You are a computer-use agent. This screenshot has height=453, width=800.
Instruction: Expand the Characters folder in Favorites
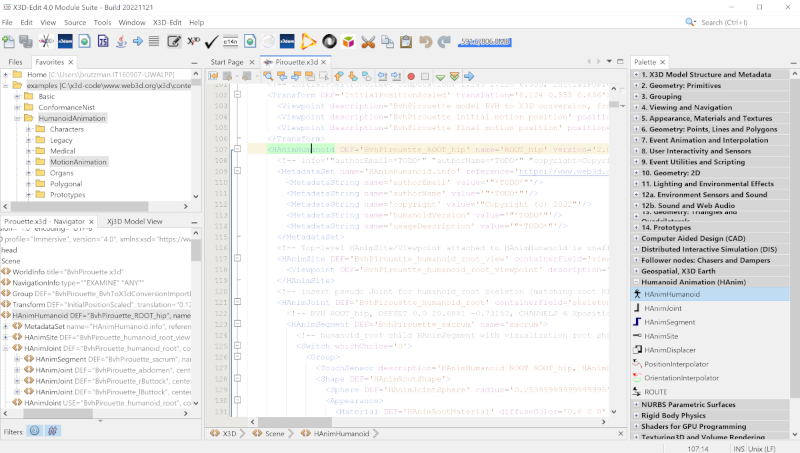click(x=29, y=129)
